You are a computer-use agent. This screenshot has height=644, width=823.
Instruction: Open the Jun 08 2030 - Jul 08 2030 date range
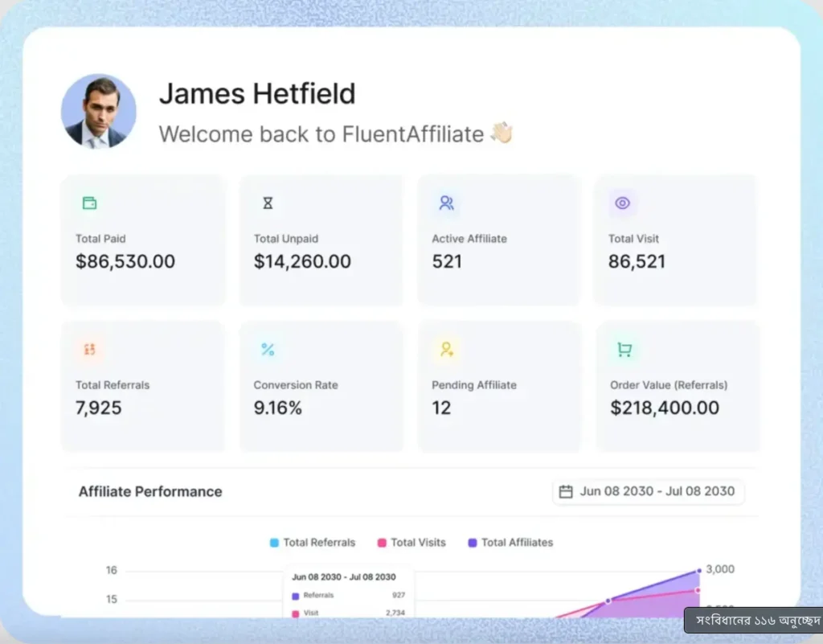coord(649,492)
